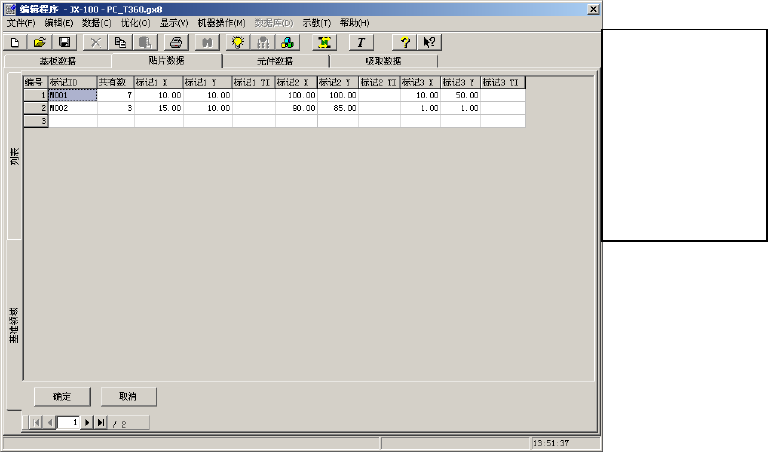768x452 pixels.
Task: Save the program with the floppy disk icon
Action: (64, 43)
